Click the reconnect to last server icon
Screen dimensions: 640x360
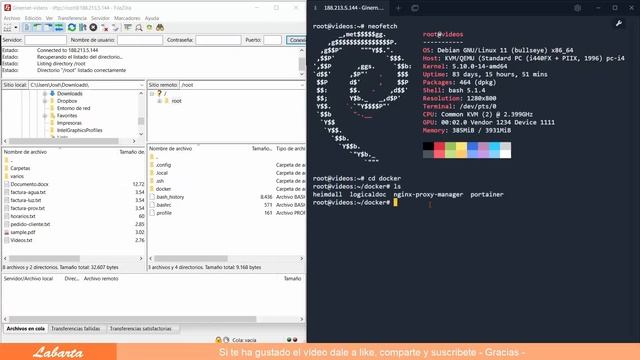116,27
